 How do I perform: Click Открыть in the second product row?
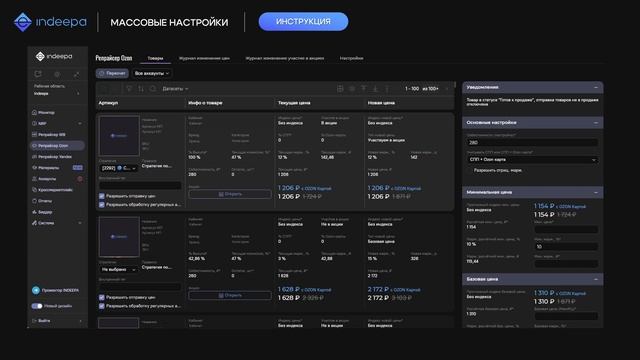click(x=230, y=296)
